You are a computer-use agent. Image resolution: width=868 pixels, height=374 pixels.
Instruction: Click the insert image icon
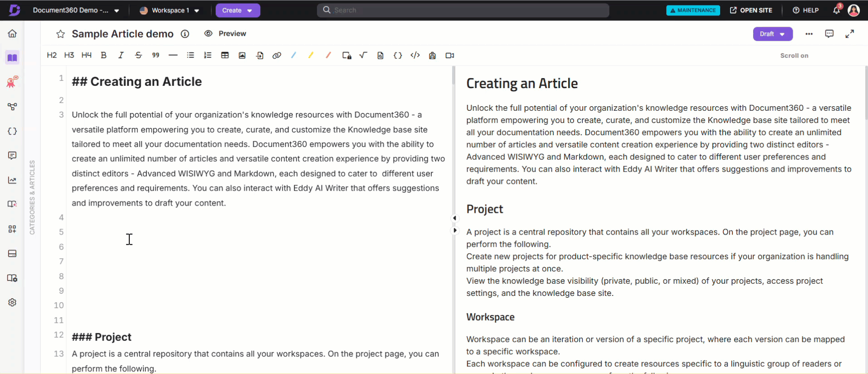(x=242, y=55)
